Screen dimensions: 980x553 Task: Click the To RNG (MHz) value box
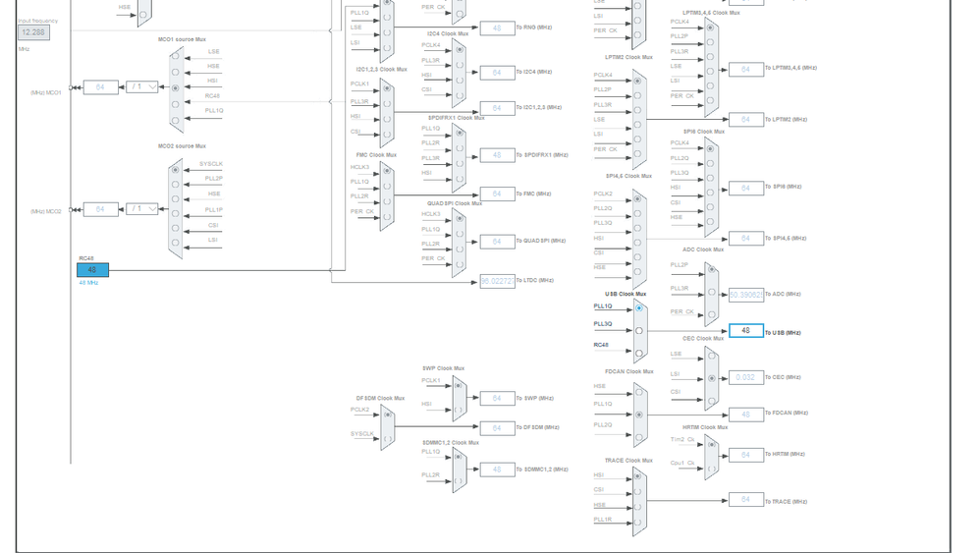(498, 28)
